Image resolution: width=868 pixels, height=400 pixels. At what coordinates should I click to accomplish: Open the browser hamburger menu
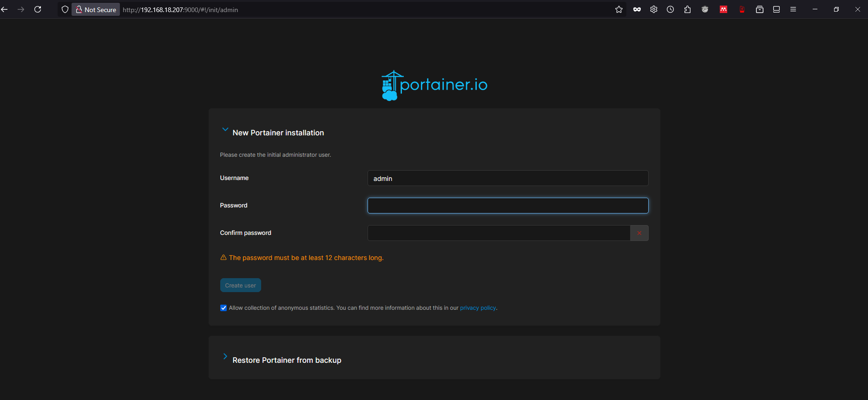tap(793, 9)
